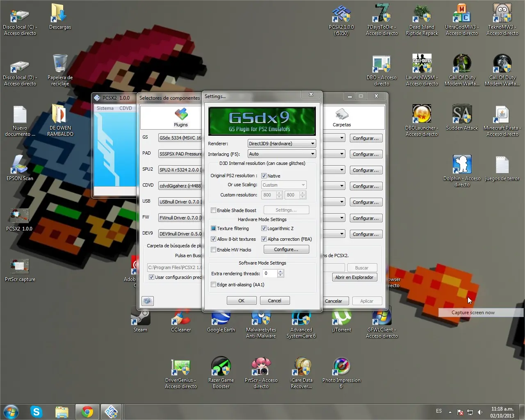The image size is (525, 420).
Task: Expand the PAD plugin dropdown arrow
Action: [x=342, y=154]
